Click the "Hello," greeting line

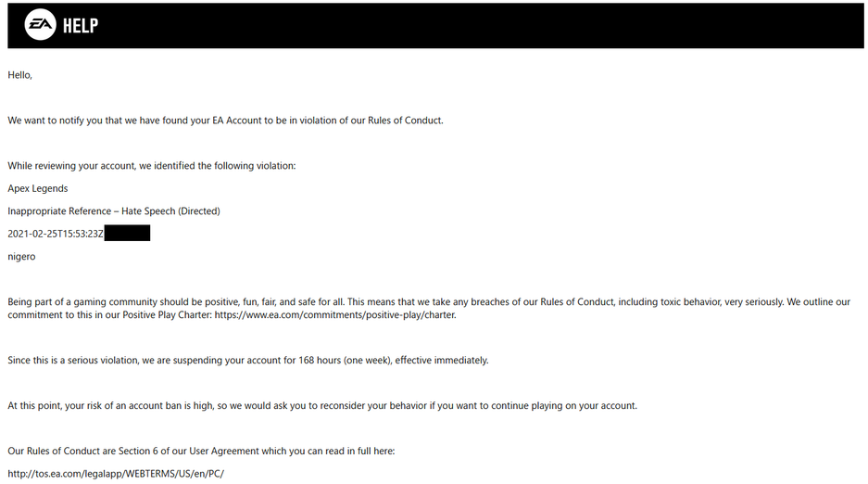[20, 75]
